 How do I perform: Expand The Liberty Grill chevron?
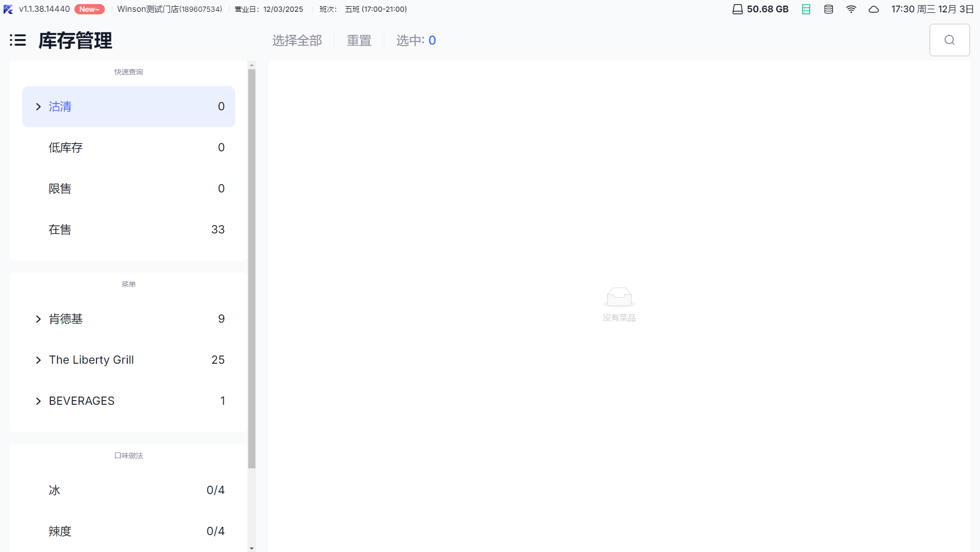(x=38, y=360)
